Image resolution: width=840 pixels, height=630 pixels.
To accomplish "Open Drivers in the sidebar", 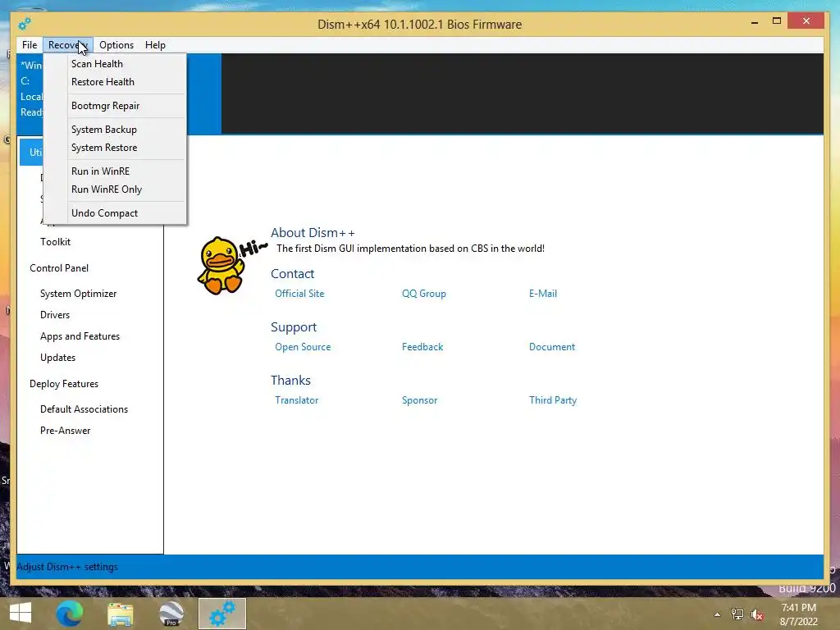I will (x=55, y=315).
